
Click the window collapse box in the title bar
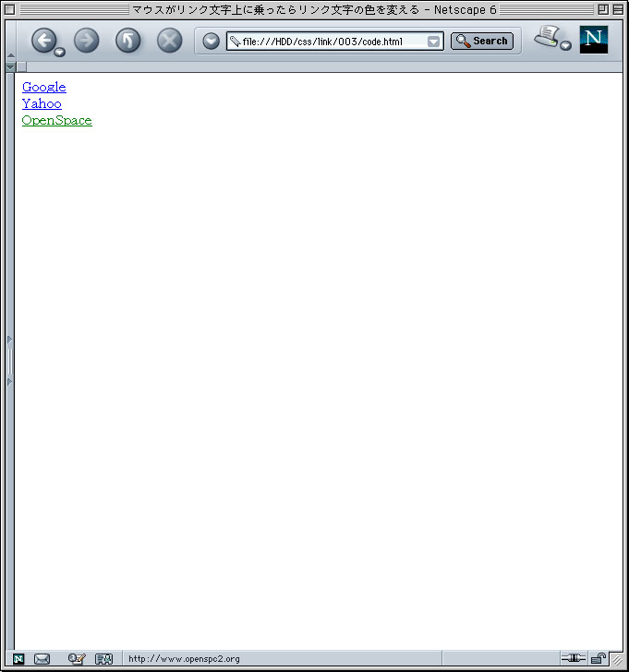point(618,9)
